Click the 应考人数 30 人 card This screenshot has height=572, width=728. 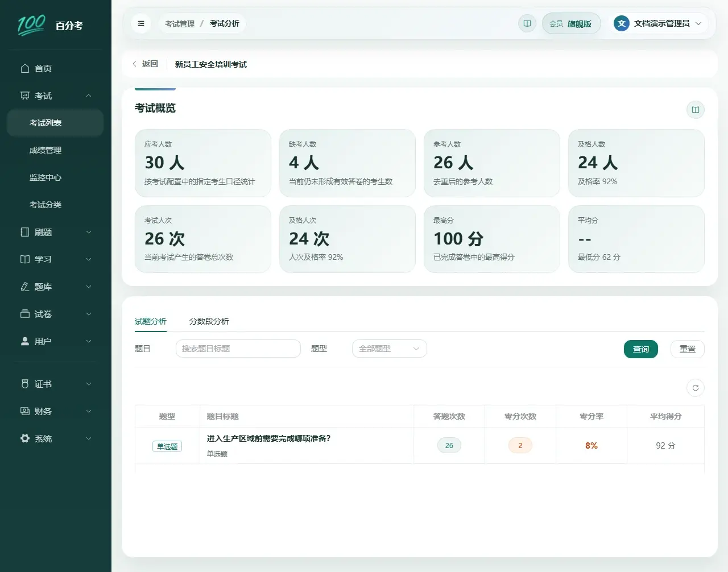(x=203, y=163)
